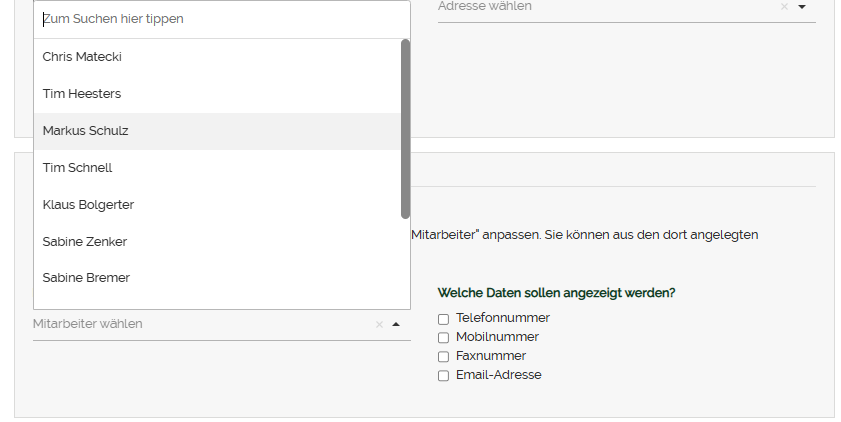This screenshot has width=841, height=422.
Task: Select Chris Matecki from the list
Action: tap(82, 57)
